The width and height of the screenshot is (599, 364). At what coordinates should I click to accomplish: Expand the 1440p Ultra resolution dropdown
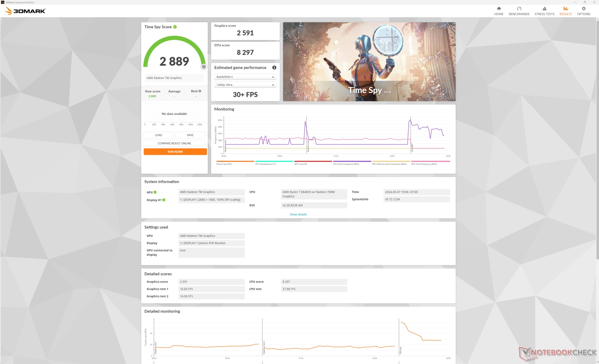coord(245,85)
